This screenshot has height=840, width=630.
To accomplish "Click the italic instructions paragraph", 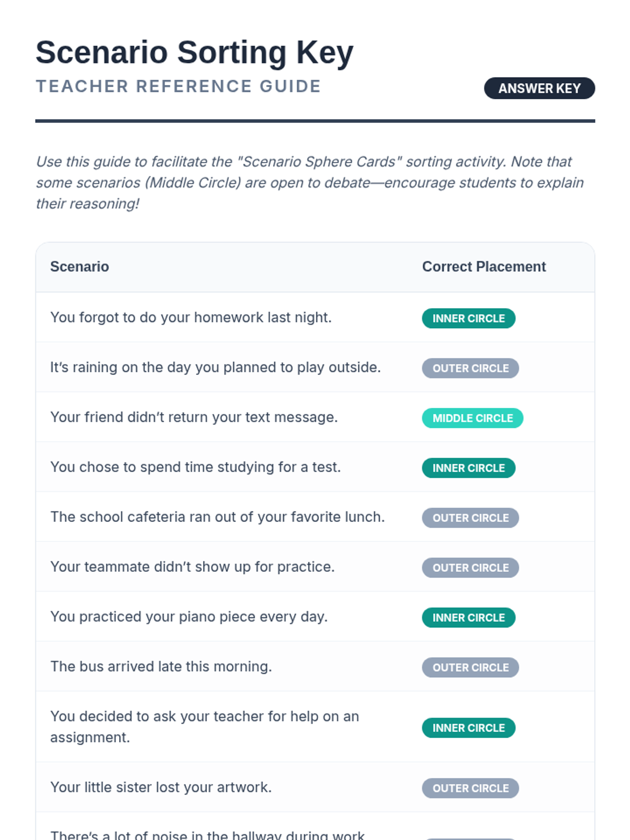I will [310, 182].
